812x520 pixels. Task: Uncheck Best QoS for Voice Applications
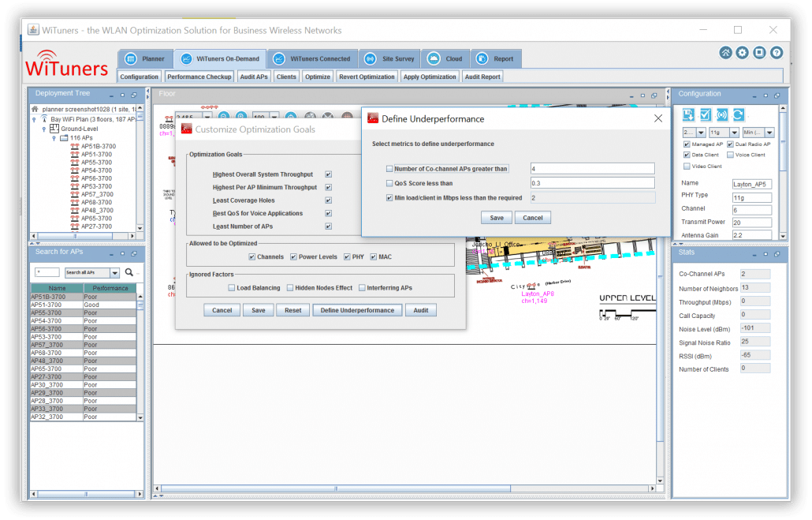point(328,213)
